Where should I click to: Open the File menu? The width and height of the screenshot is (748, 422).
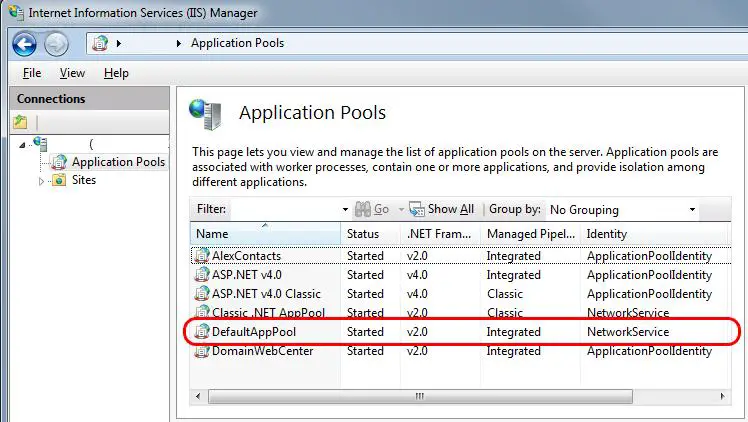32,73
